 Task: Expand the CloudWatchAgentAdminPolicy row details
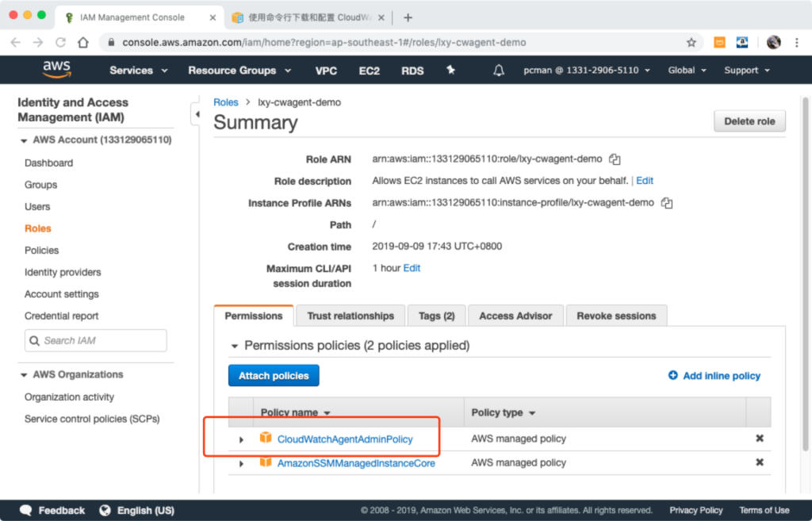[x=241, y=439]
